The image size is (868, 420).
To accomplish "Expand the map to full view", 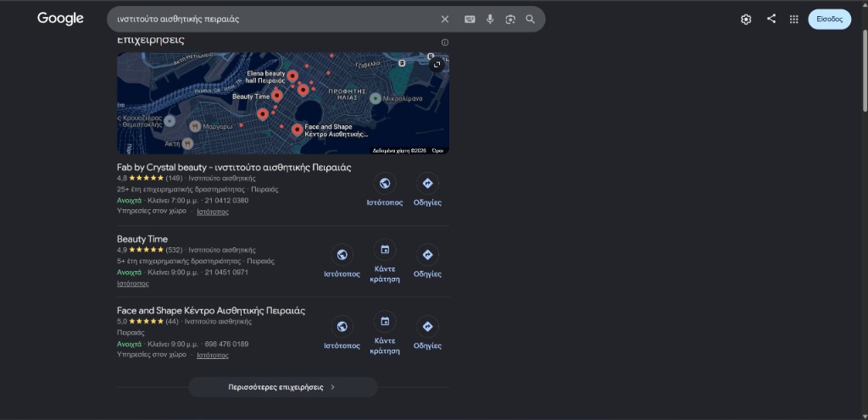I will (437, 64).
